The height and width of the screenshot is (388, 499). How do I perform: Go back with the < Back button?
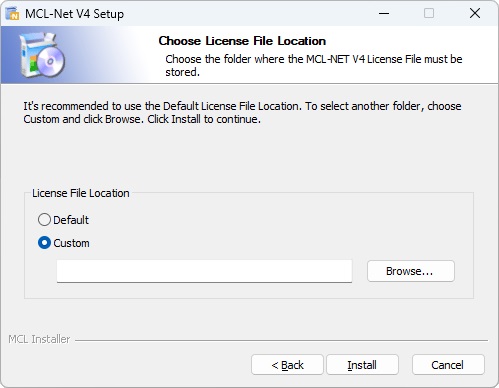[287, 365]
